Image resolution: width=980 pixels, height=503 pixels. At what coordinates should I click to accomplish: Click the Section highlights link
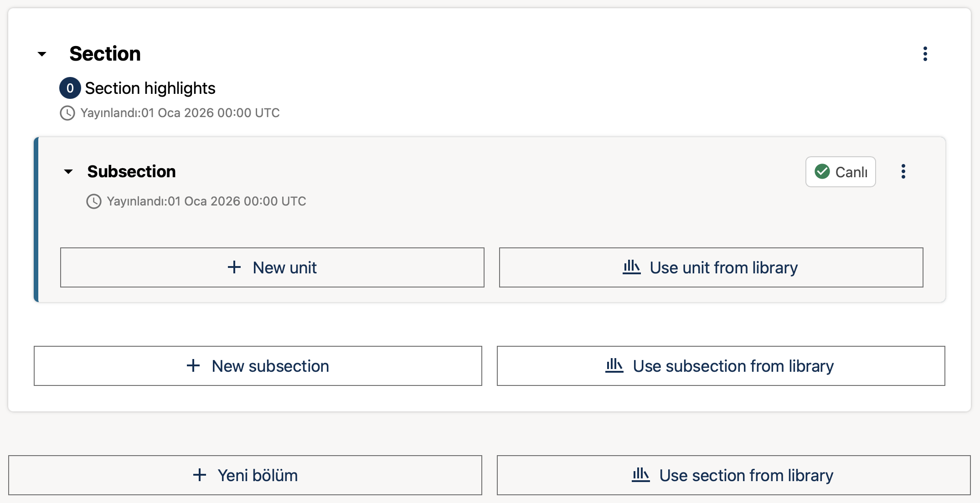tap(150, 88)
